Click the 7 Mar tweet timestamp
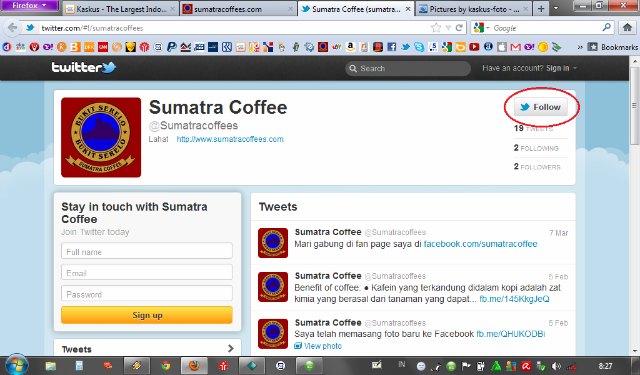640x375 pixels. [558, 233]
